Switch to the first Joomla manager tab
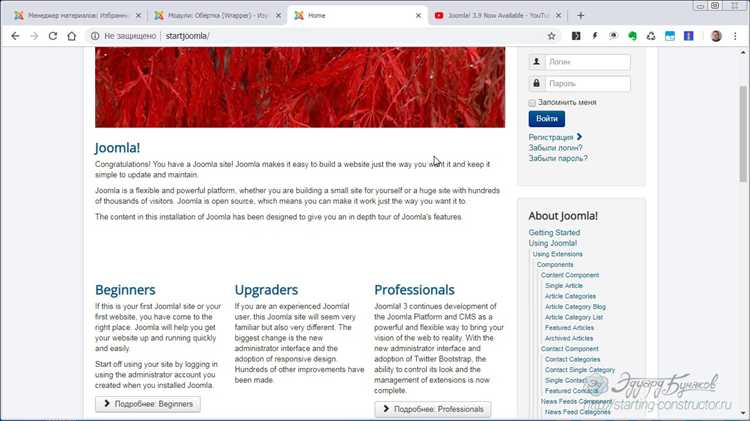The image size is (750, 421). click(77, 15)
